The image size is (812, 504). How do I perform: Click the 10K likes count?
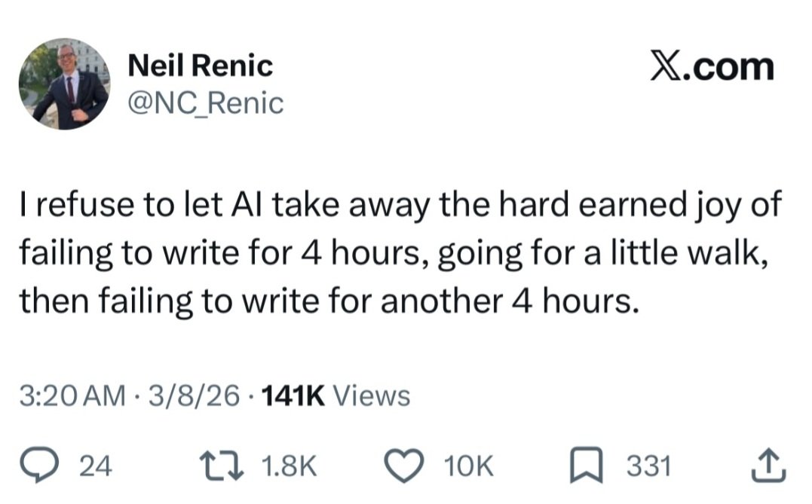[470, 467]
